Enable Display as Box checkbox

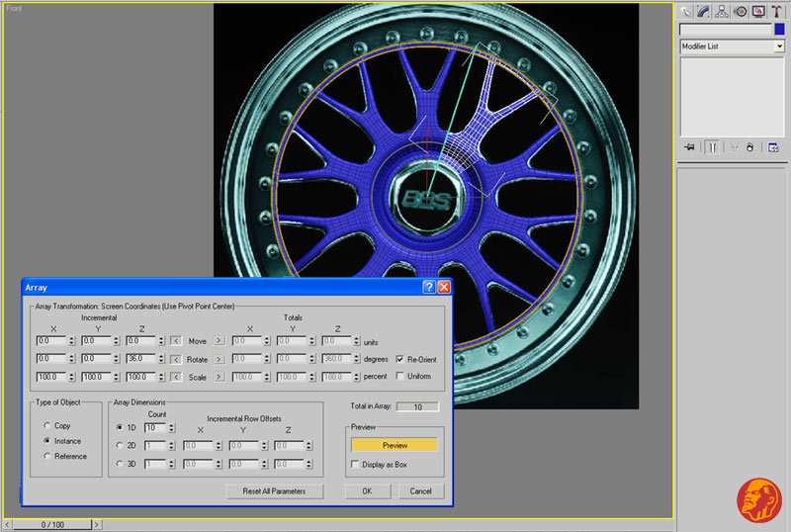[x=355, y=465]
